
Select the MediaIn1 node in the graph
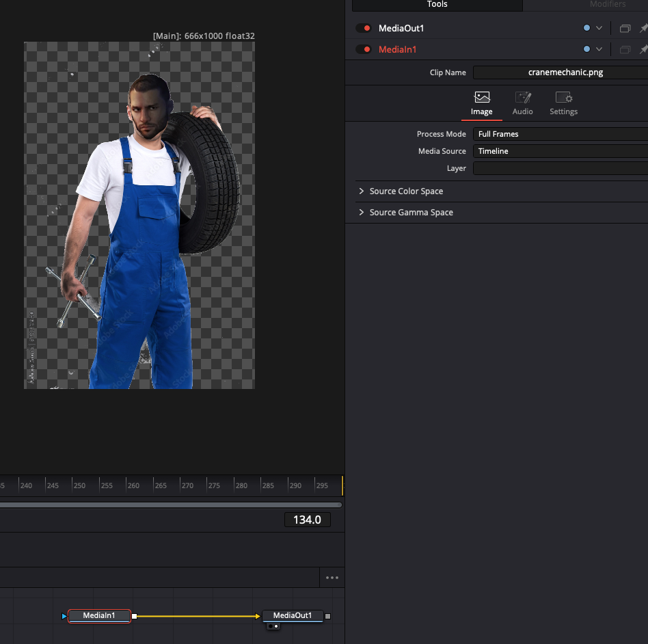tap(99, 616)
